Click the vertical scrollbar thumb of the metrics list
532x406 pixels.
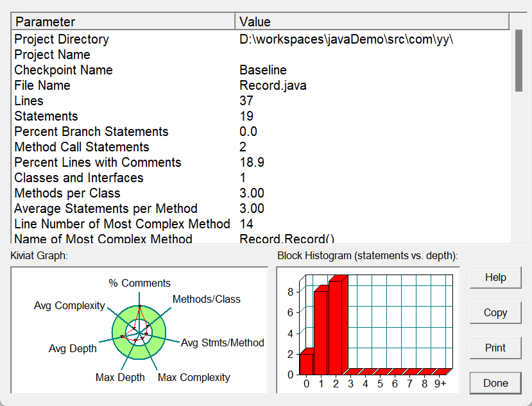(519, 61)
